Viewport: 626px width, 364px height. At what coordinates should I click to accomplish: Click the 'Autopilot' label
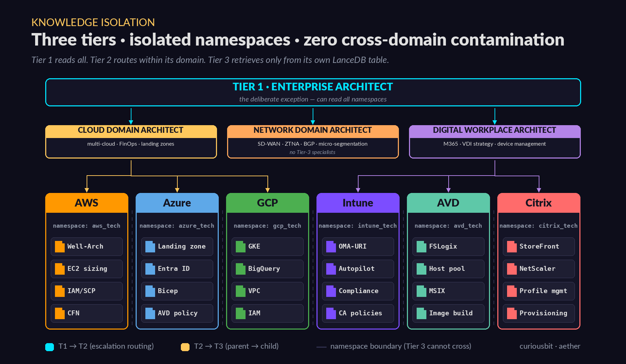[x=356, y=269]
